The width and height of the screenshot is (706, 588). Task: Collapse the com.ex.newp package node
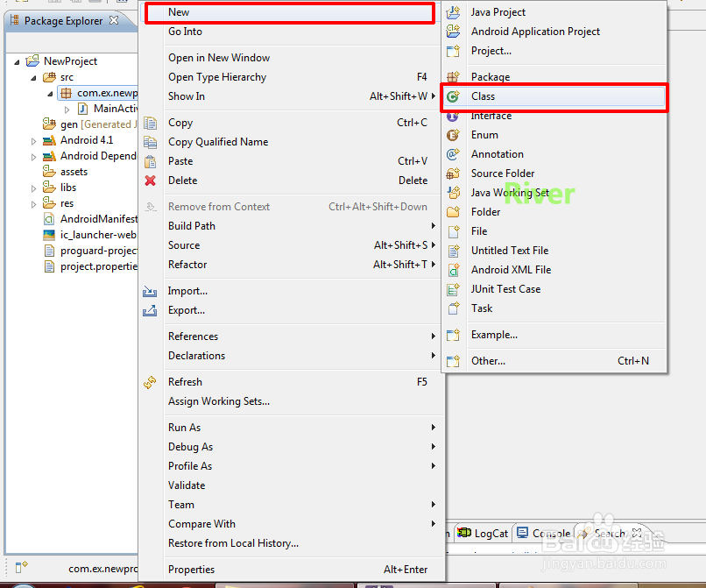(51, 94)
